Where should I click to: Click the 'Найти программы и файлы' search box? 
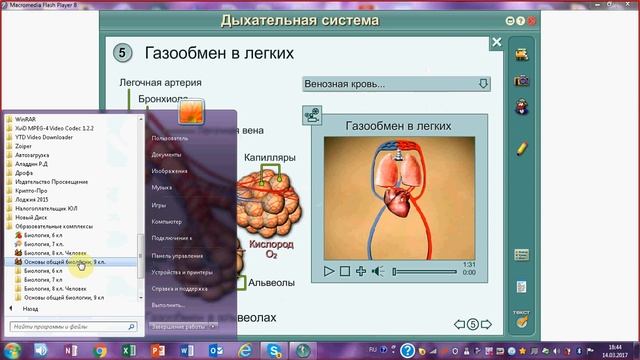click(68, 327)
